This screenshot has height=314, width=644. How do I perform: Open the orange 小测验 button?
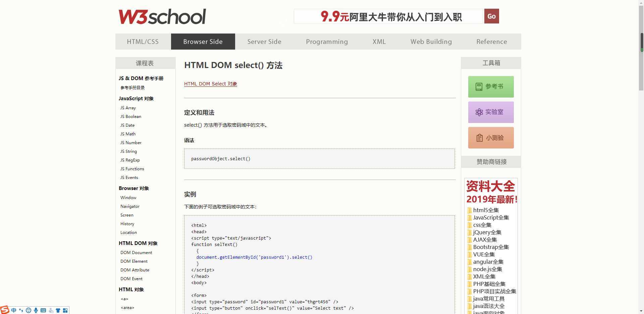(x=491, y=138)
